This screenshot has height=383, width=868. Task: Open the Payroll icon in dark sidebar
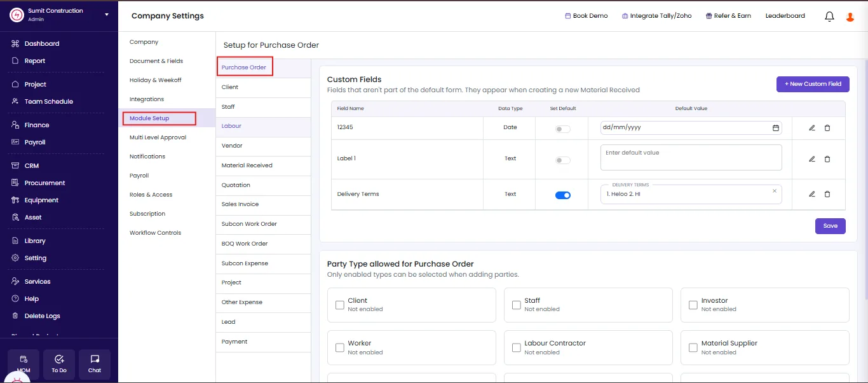[x=15, y=142]
